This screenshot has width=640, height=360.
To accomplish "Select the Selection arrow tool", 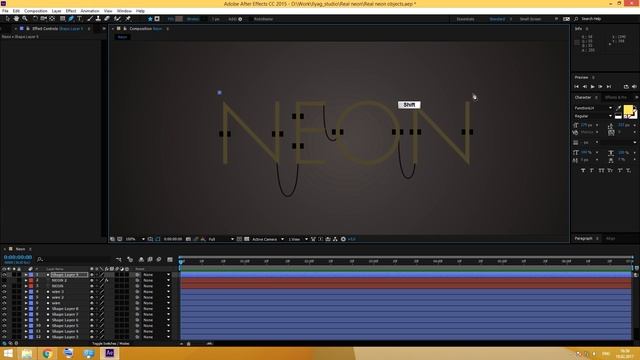I will [7, 19].
